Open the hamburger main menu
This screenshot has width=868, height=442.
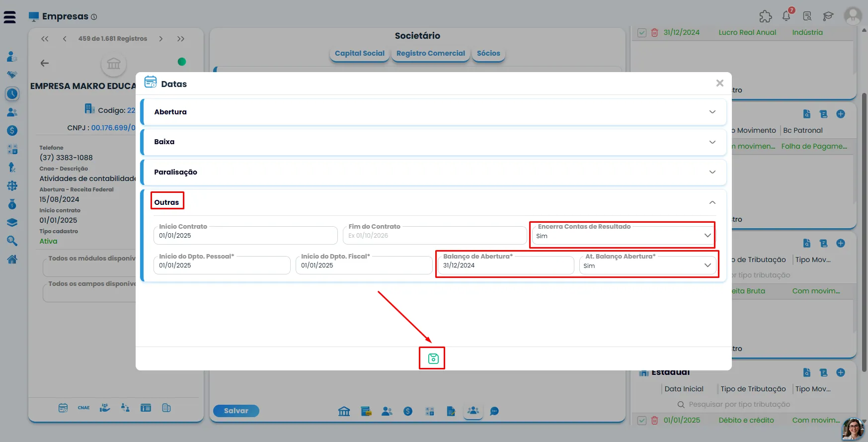(x=9, y=17)
